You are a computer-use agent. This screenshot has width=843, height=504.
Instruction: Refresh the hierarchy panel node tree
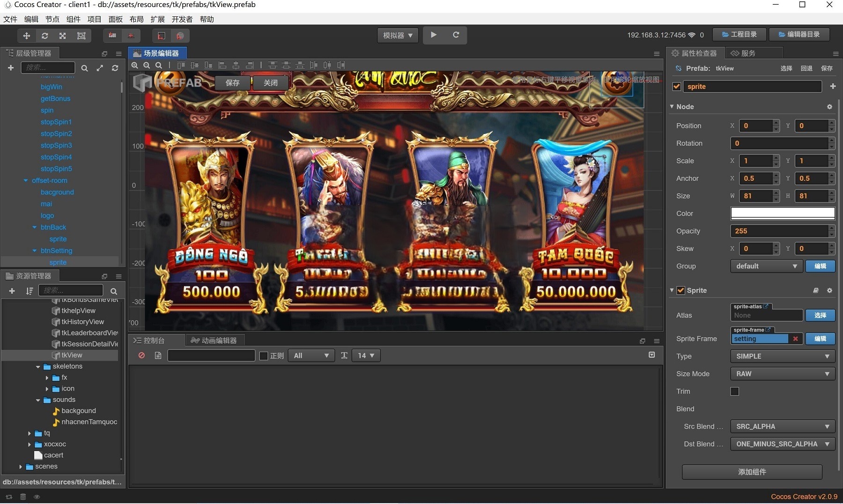tap(115, 68)
